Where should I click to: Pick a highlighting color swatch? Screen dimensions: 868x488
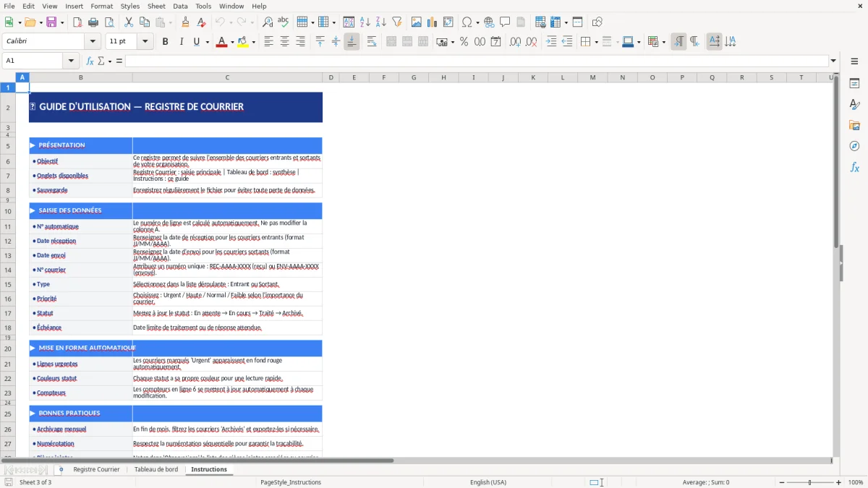pyautogui.click(x=254, y=41)
